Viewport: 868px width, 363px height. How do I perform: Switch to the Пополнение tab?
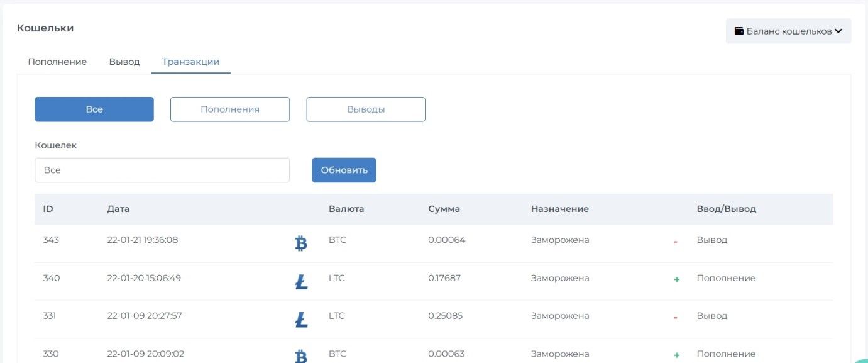point(57,62)
